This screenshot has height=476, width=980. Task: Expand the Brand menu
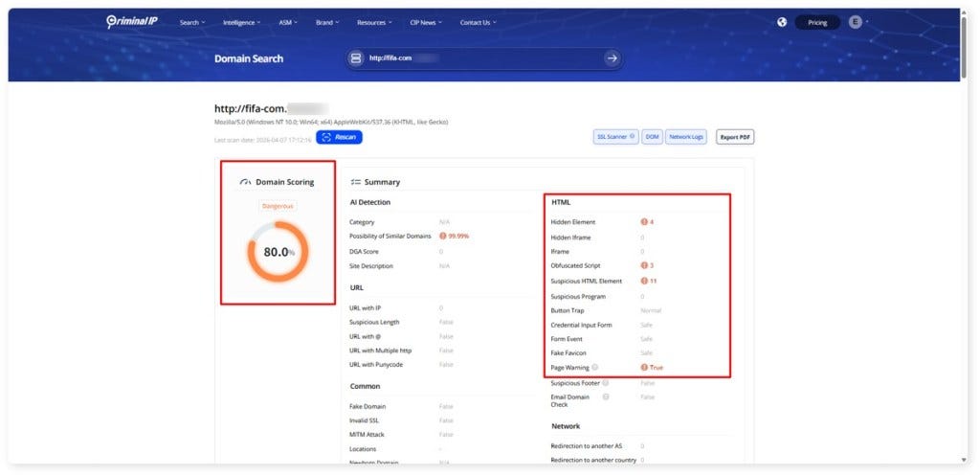pos(327,23)
